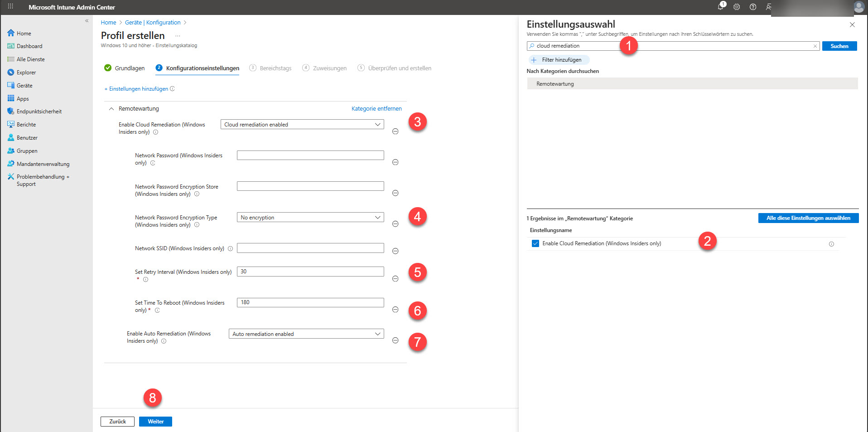Open Enable Cloud Remediation dropdown
Image resolution: width=868 pixels, height=432 pixels.
tap(302, 125)
